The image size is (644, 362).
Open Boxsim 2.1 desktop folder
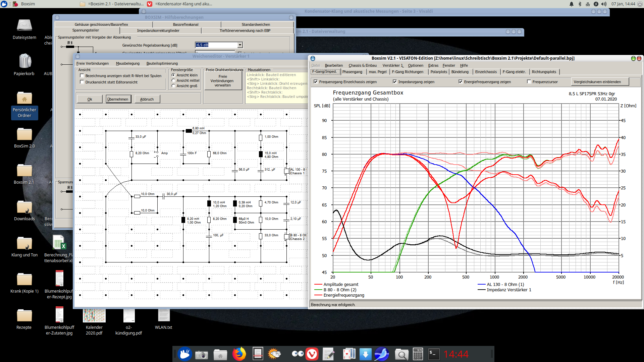pyautogui.click(x=24, y=171)
